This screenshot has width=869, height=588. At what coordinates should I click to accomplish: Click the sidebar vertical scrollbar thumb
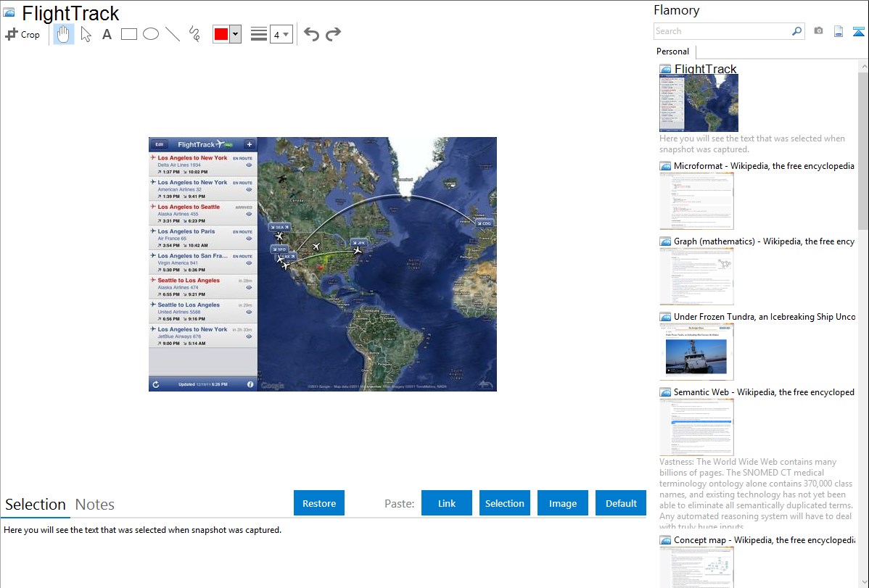(863, 151)
